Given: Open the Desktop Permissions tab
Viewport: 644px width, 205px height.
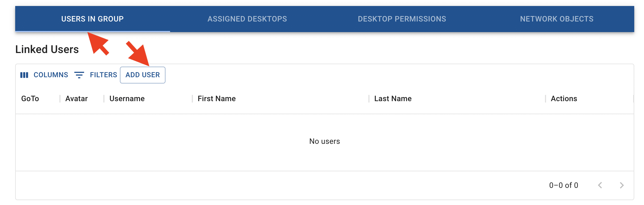Looking at the screenshot, I should pos(402,19).
